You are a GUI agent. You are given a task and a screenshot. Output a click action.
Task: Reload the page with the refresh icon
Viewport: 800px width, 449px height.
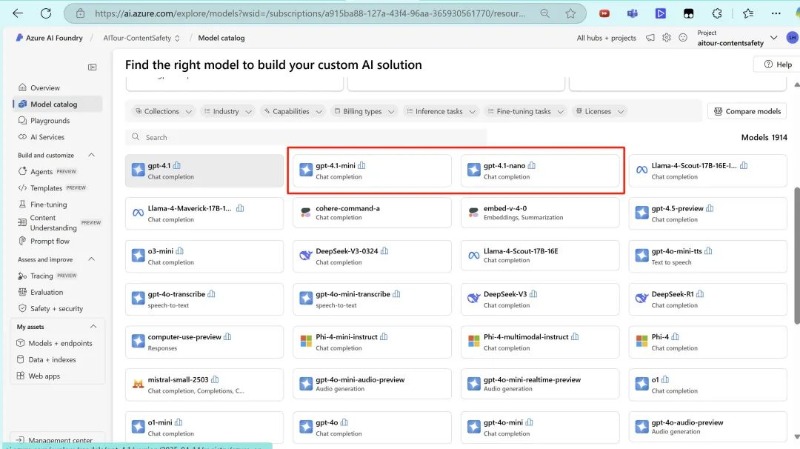tap(46, 14)
